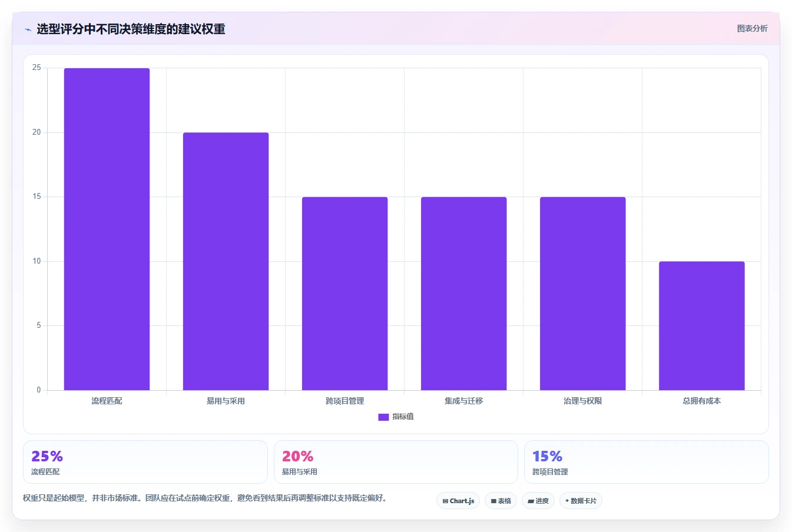792x532 pixels.
Task: Click the 易用与采用 bar in the chart
Action: point(226,261)
